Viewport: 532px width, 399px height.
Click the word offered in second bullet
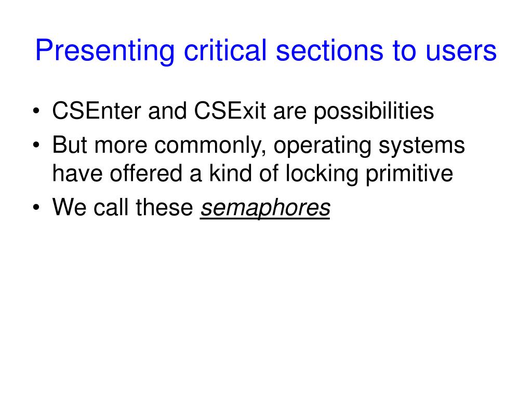coord(146,174)
